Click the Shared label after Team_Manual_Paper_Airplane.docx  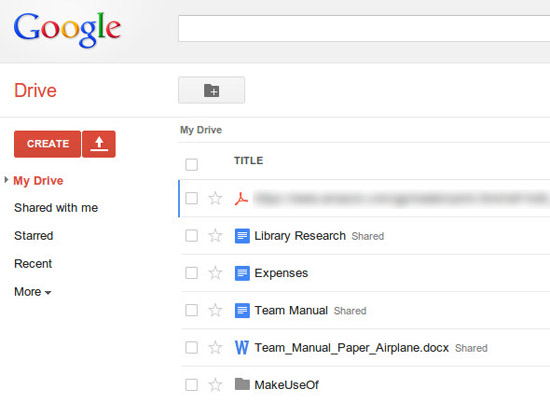point(471,348)
